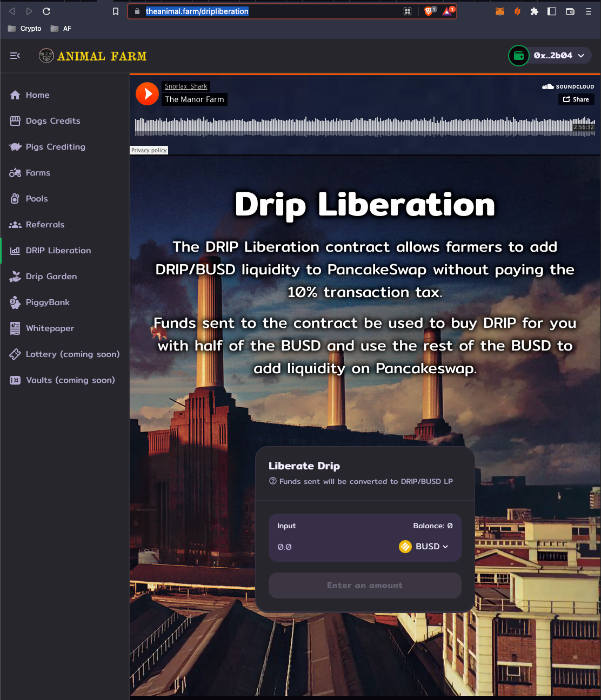Click the help icon beside Funds sent
This screenshot has width=601, height=700.
coord(273,481)
